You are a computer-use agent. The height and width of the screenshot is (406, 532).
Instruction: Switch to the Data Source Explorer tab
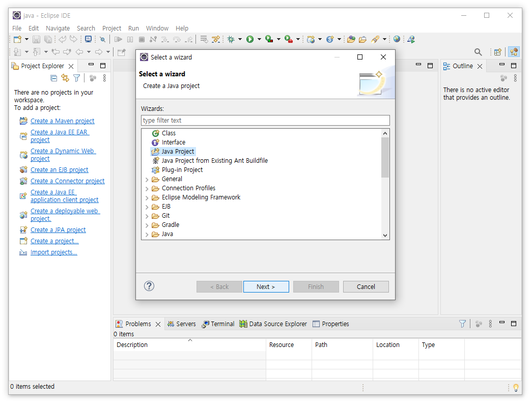coord(273,324)
